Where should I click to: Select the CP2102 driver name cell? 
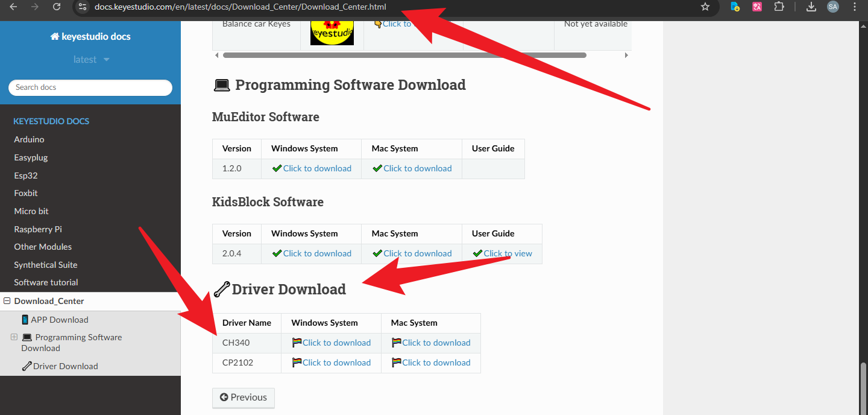coord(247,363)
